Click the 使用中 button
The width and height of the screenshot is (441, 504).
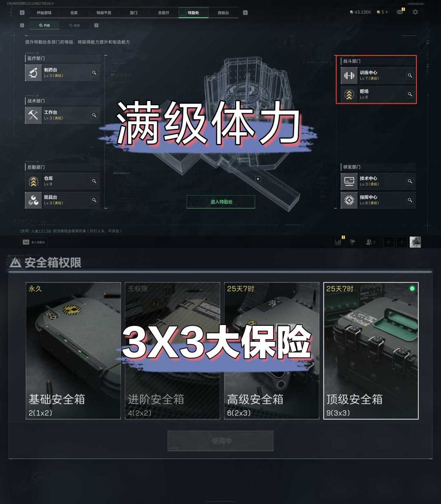[x=220, y=441]
